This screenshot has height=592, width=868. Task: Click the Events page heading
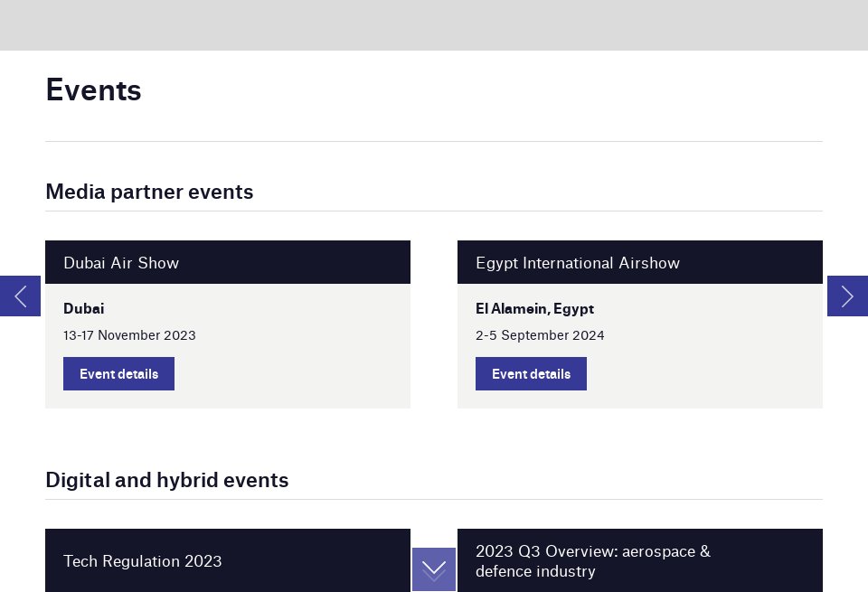point(93,90)
